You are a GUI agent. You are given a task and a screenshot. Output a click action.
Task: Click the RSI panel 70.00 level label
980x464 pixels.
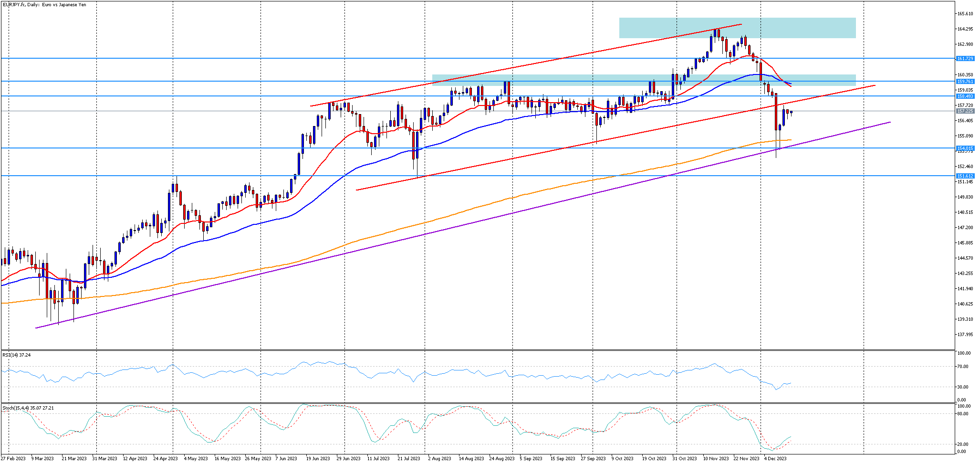click(x=962, y=367)
